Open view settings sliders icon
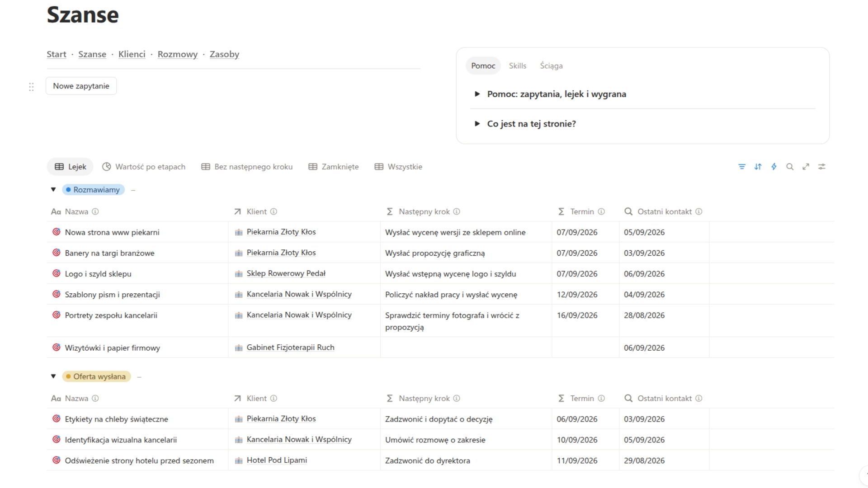 822,167
